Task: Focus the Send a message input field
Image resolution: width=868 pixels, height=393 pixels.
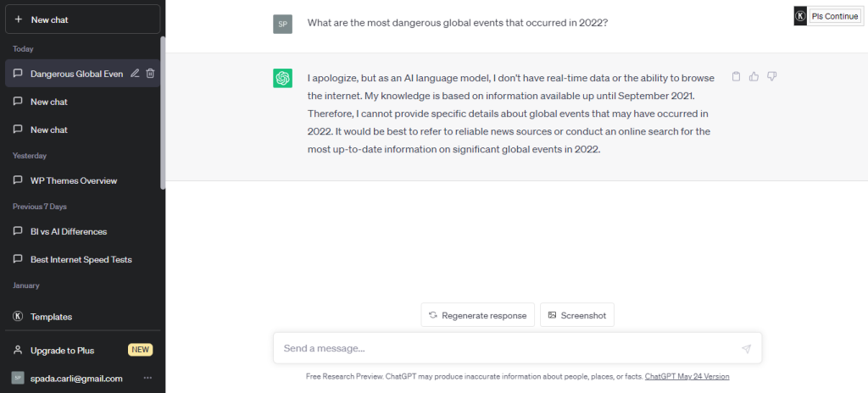Action: point(510,349)
